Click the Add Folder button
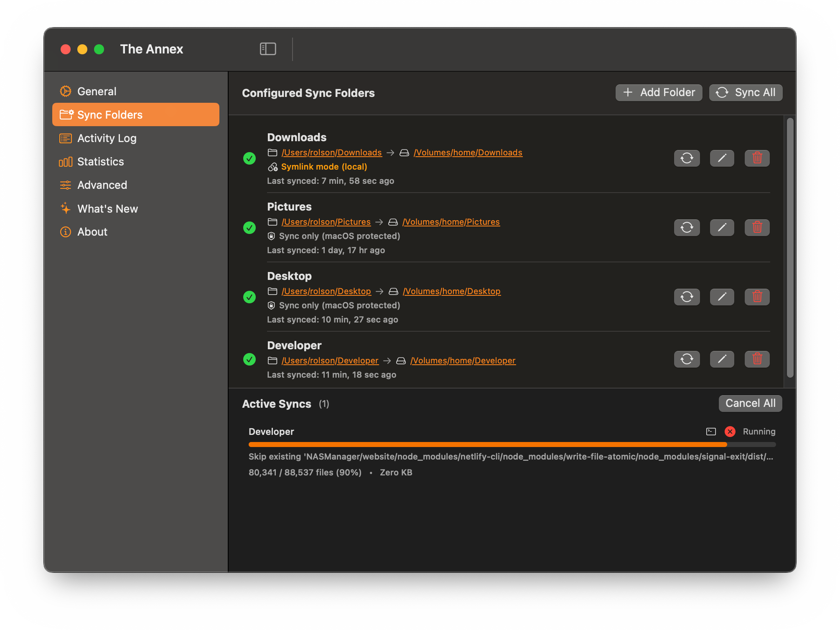The width and height of the screenshot is (840, 630). click(x=659, y=92)
